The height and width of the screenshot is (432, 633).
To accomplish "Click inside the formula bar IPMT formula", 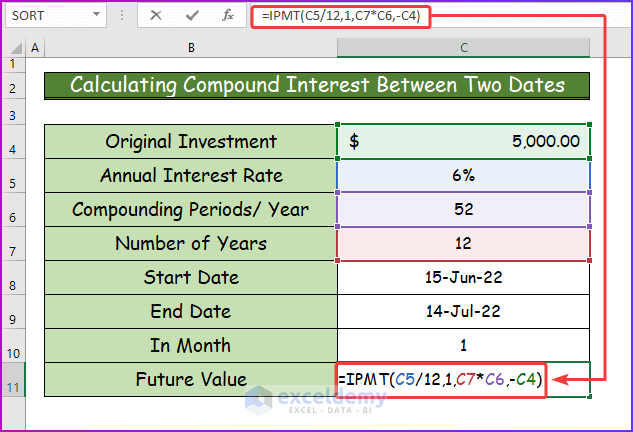I will 341,16.
